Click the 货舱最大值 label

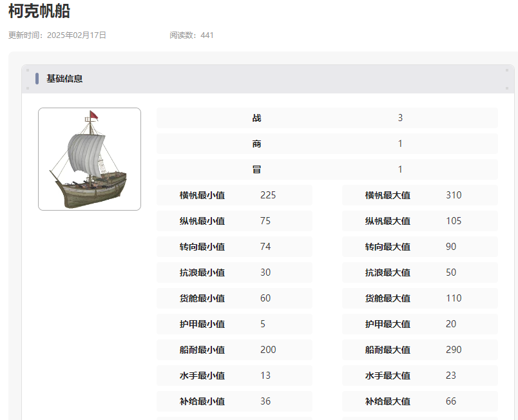[x=388, y=298]
